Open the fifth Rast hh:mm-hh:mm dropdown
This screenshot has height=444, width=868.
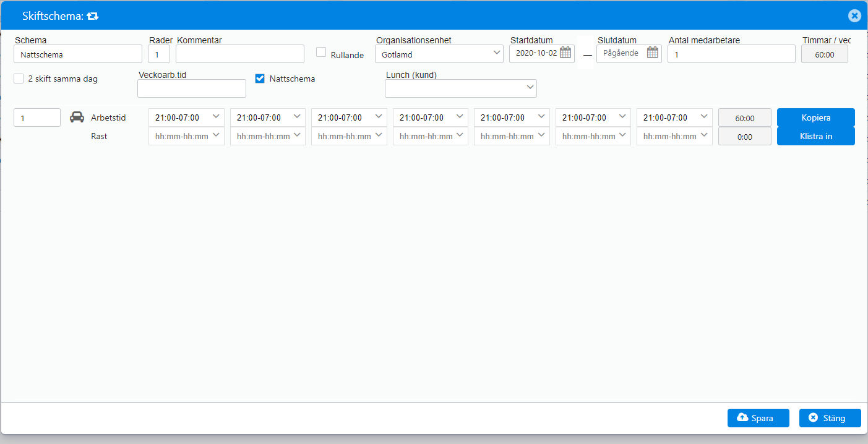coord(512,136)
